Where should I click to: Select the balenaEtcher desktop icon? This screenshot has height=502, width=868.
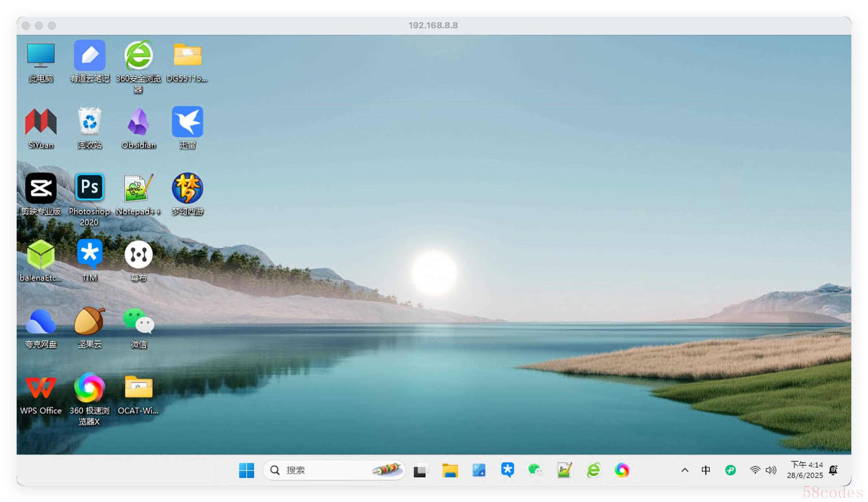point(41,261)
